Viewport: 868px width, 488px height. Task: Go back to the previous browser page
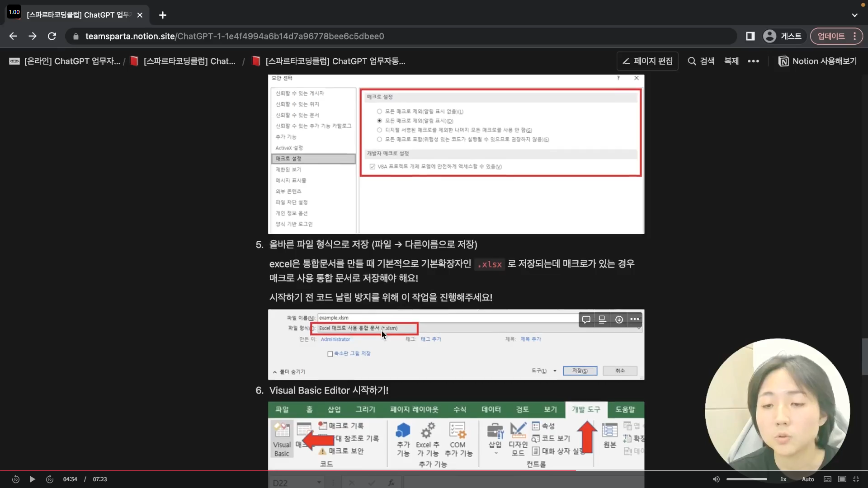[x=13, y=36]
